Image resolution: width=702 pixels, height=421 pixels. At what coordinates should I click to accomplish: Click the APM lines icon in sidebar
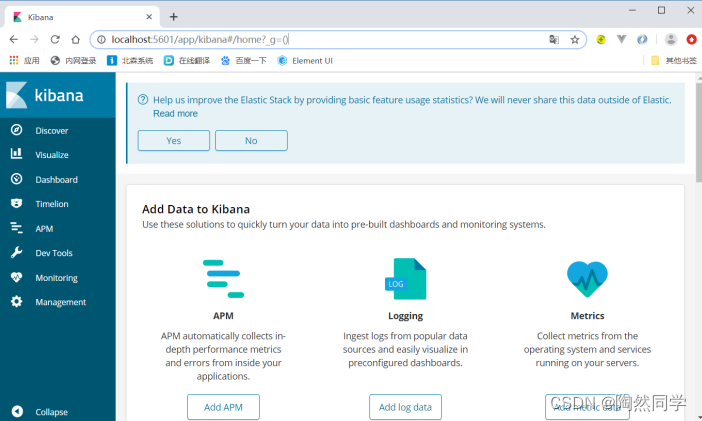click(x=17, y=228)
